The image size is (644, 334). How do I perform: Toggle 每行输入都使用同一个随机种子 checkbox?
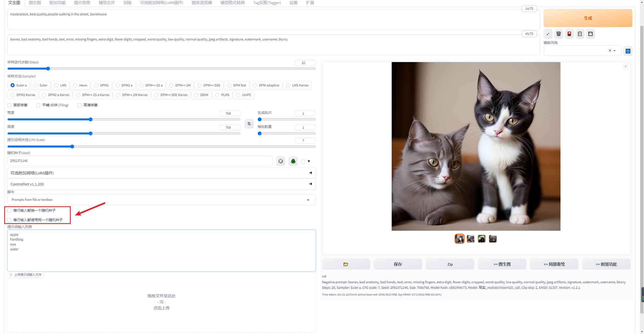[x=9, y=220]
